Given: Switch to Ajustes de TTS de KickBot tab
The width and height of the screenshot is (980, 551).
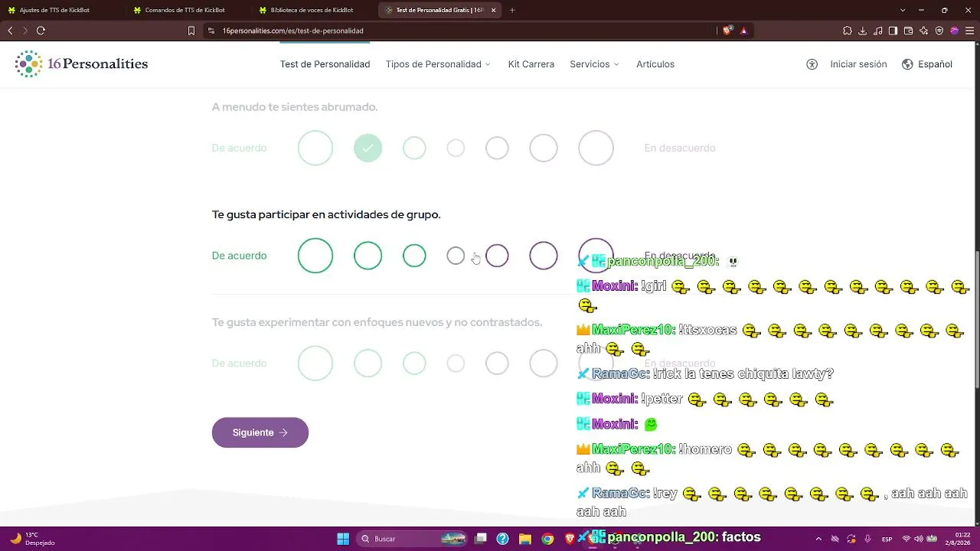Looking at the screenshot, I should 61,10.
